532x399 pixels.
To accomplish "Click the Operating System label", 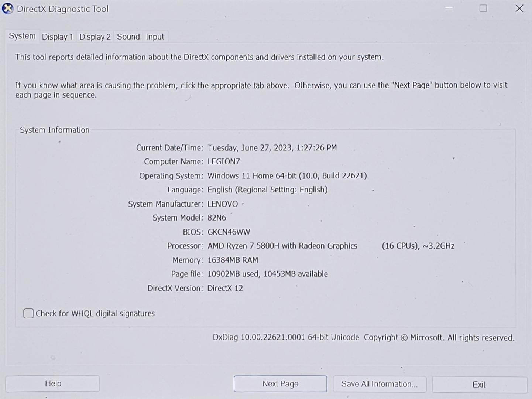I will pos(171,176).
